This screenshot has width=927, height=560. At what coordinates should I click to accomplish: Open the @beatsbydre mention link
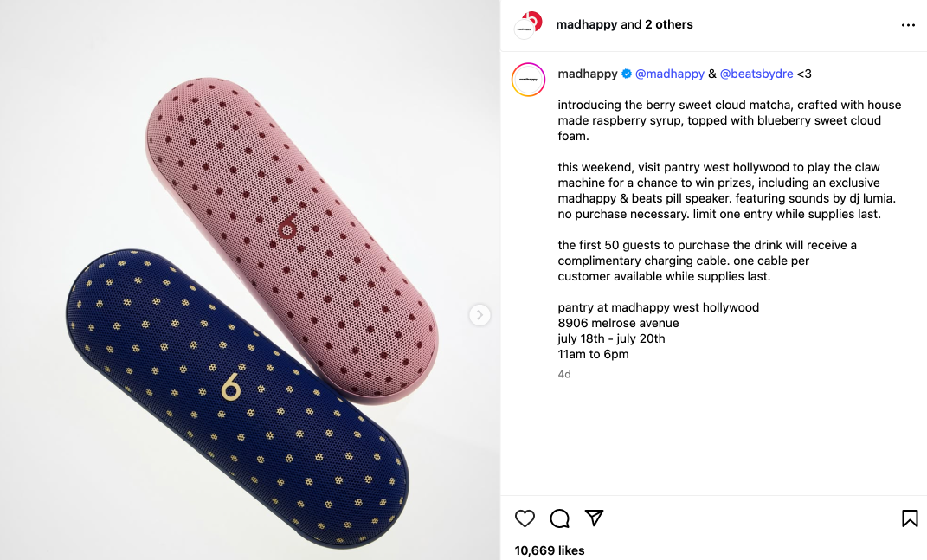tap(756, 74)
